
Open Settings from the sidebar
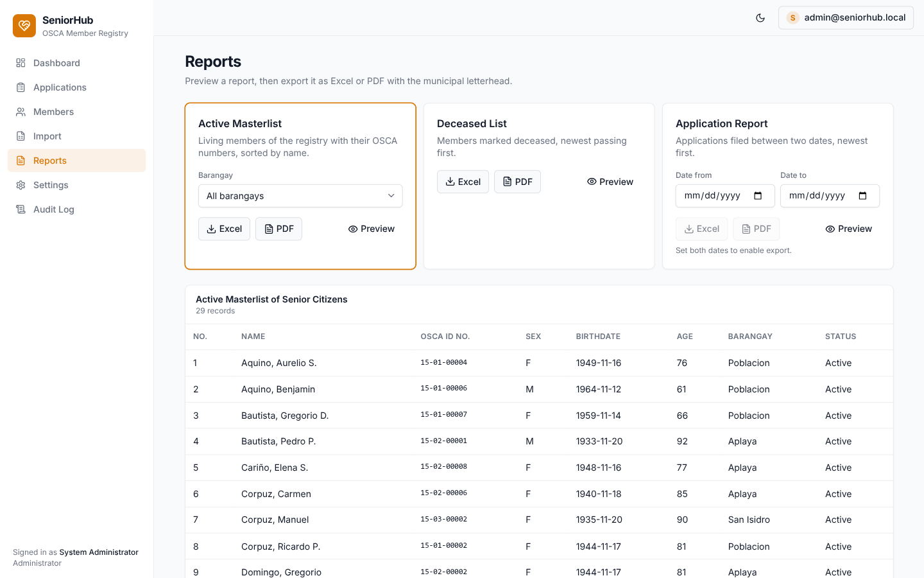[x=77, y=185]
